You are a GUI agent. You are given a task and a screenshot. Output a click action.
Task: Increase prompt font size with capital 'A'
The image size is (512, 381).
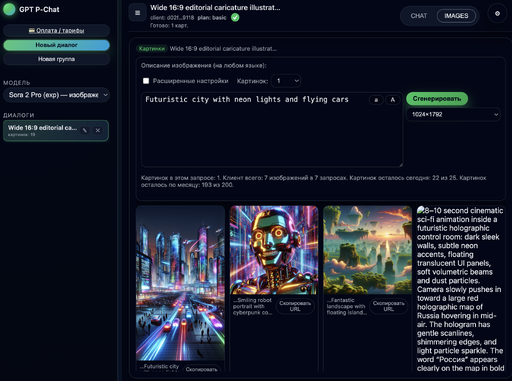pyautogui.click(x=392, y=100)
